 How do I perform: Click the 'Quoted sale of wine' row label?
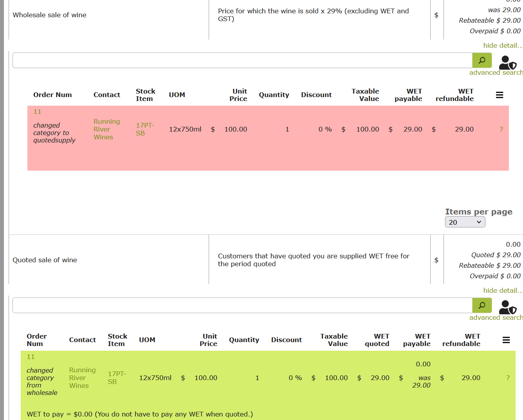point(45,260)
